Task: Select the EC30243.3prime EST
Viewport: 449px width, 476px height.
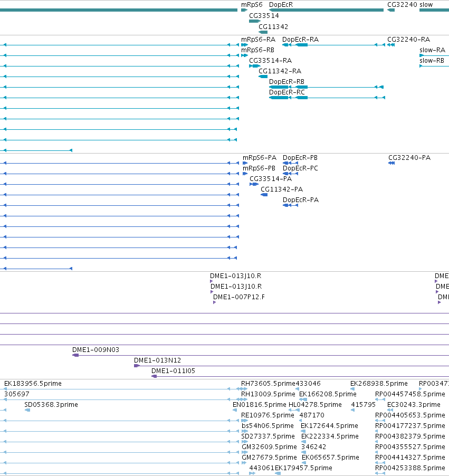Action: click(390, 410)
